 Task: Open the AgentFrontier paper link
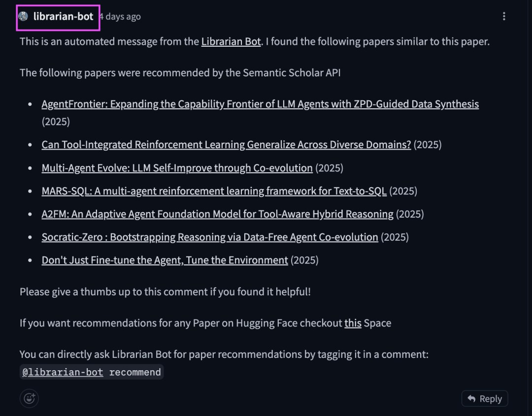260,104
